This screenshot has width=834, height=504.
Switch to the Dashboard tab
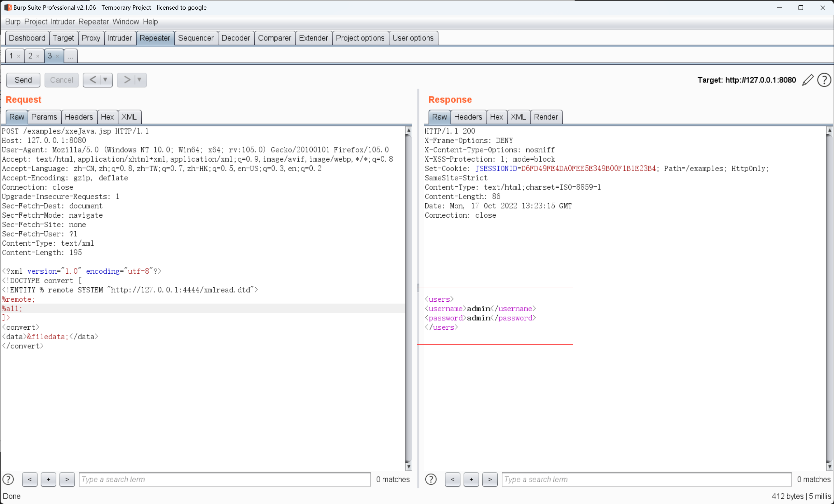pyautogui.click(x=27, y=38)
